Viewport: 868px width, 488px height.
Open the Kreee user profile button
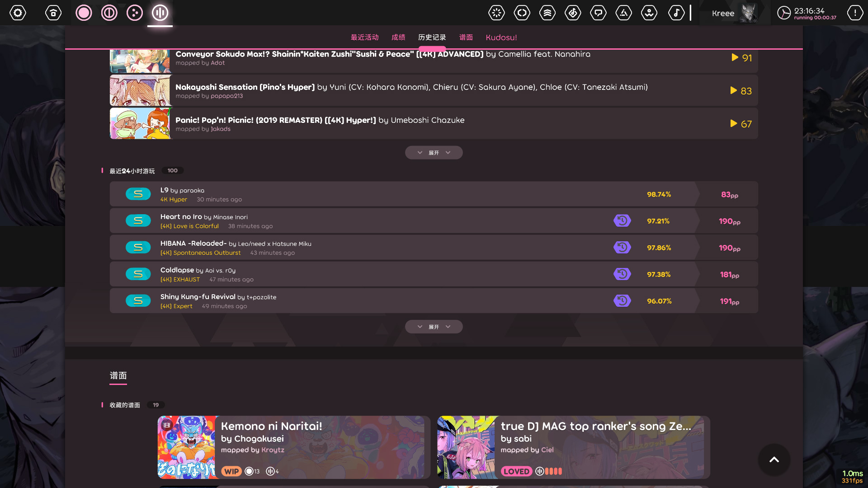734,13
